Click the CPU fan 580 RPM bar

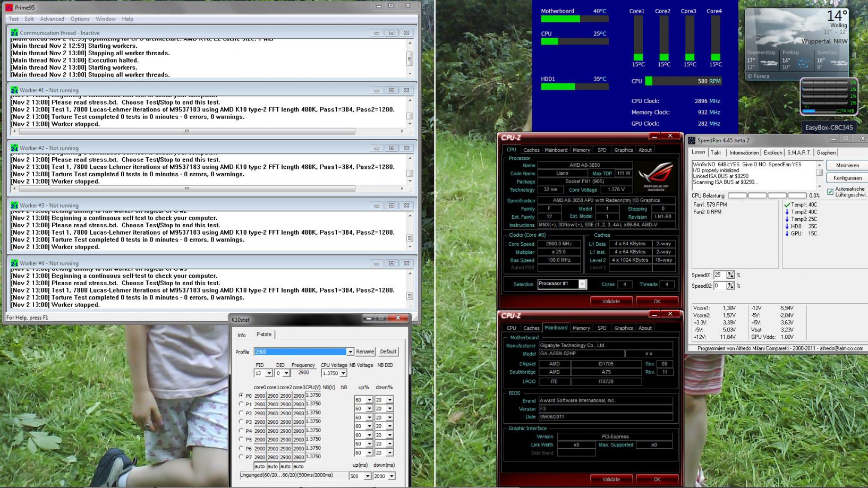pos(684,81)
